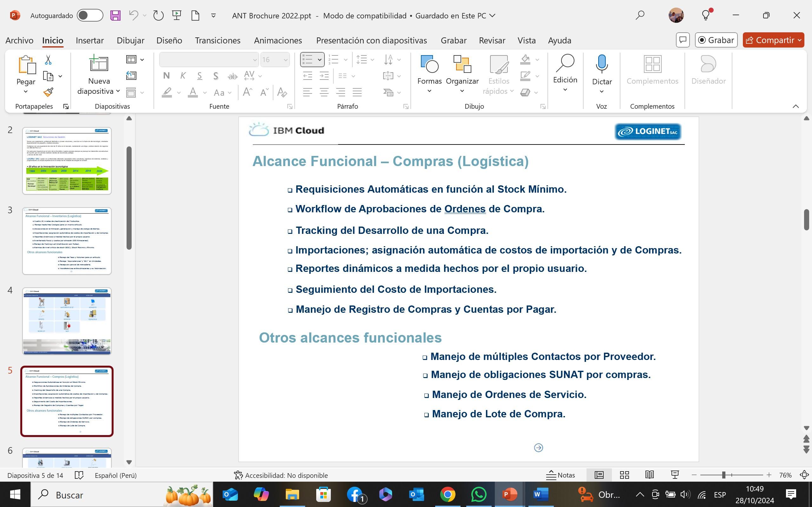Open the font size dropdown
Screen dimensions: 812x507
click(285, 60)
